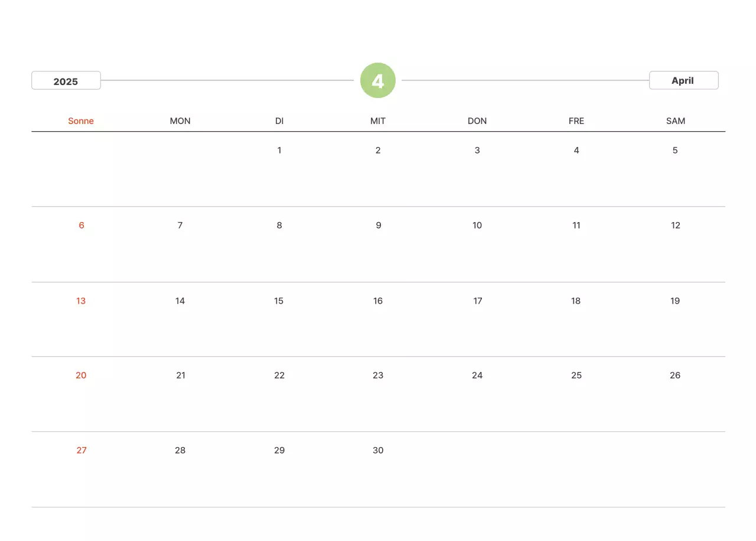Select the MON weekday header
The image size is (756, 541).
(180, 121)
